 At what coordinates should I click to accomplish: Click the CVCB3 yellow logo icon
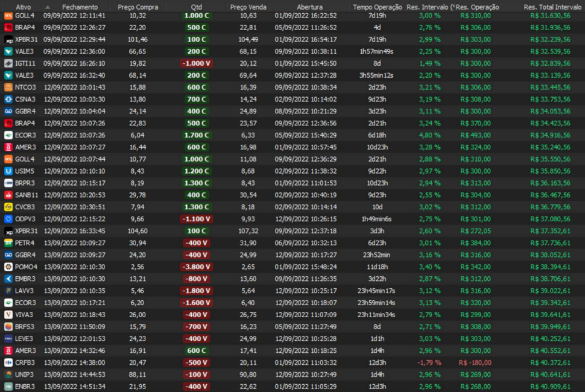8,207
